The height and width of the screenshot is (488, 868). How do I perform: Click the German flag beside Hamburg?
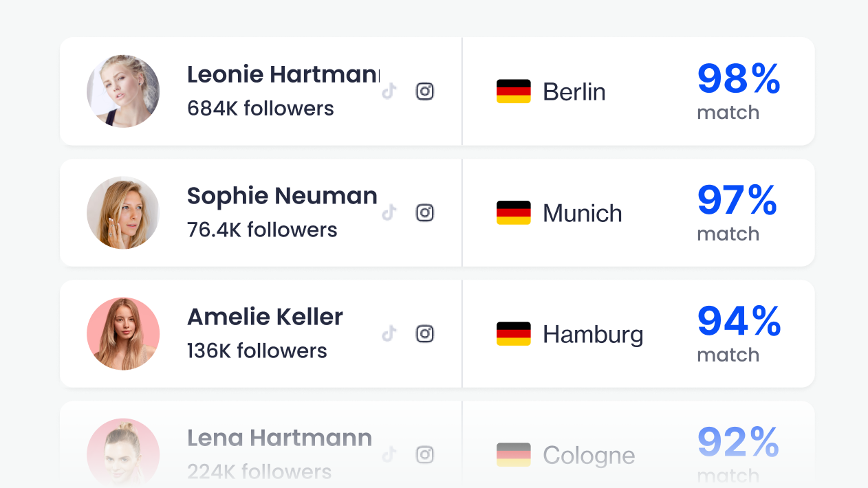[x=514, y=334]
